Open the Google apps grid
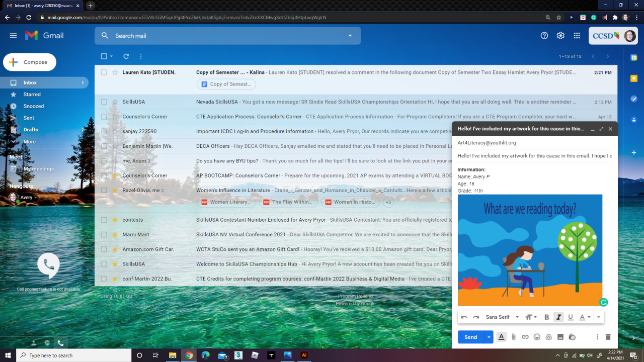 point(577,36)
